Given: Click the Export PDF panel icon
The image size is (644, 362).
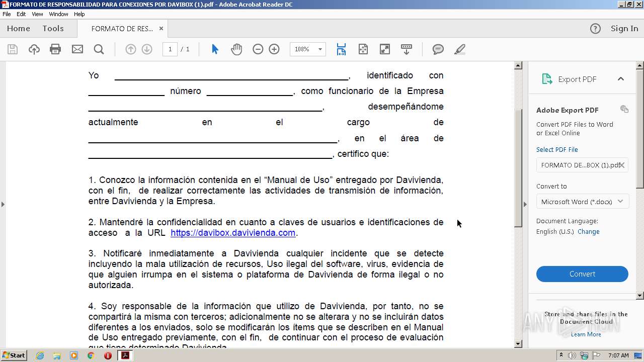Looking at the screenshot, I should [547, 79].
